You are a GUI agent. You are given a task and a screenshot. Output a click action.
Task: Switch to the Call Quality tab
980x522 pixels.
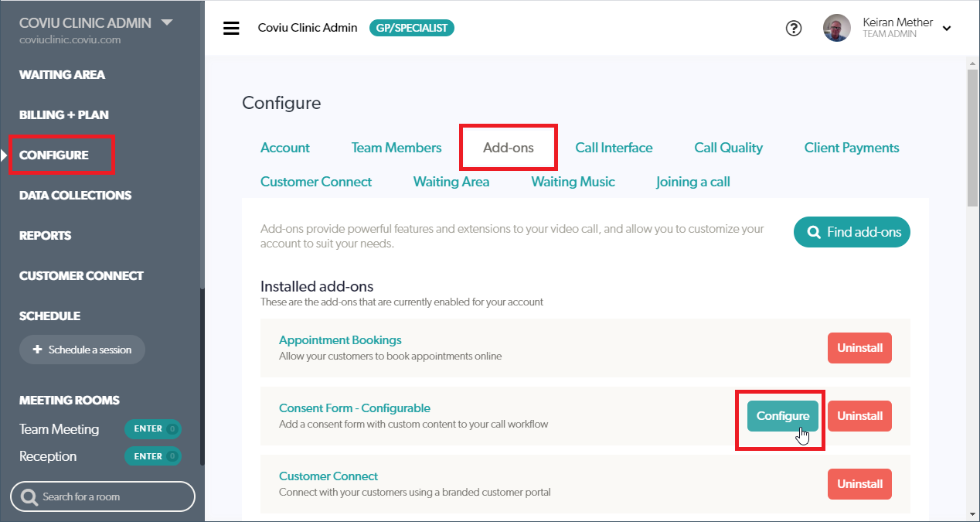click(728, 148)
